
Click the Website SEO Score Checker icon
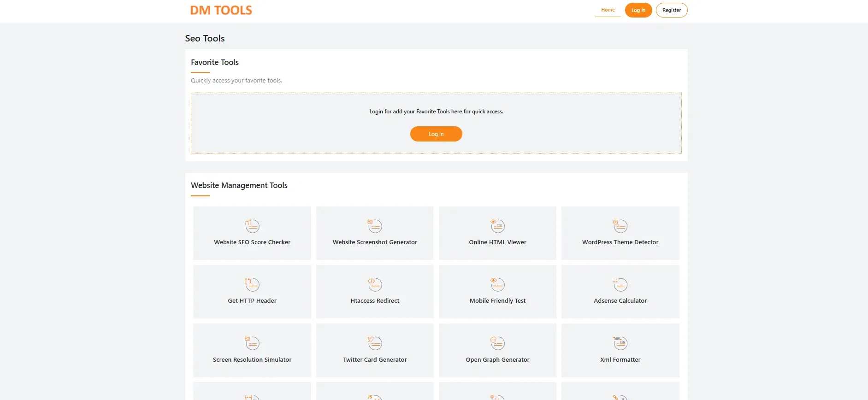point(252,226)
